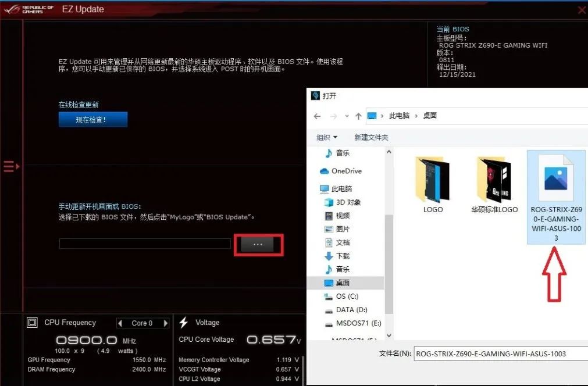This screenshot has height=386, width=588.
Task: Select the 华硕标准LOGO folder
Action: pos(494,185)
